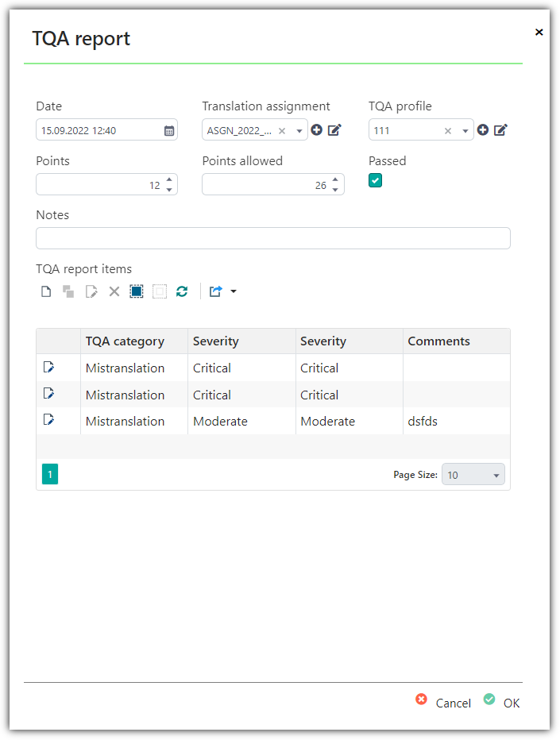Viewport: 560px width, 740px height.
Task: Click the duplicate item icon in toolbar
Action: [68, 291]
